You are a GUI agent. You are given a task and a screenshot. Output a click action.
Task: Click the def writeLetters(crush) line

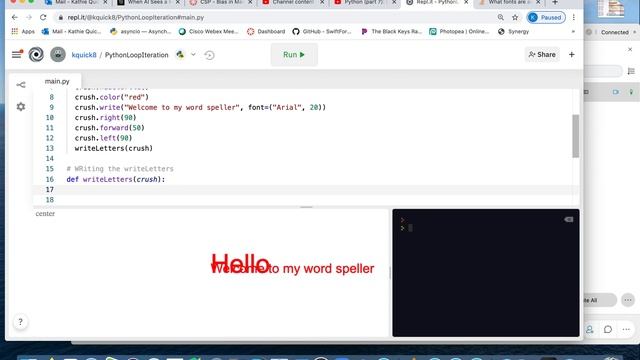(116, 179)
